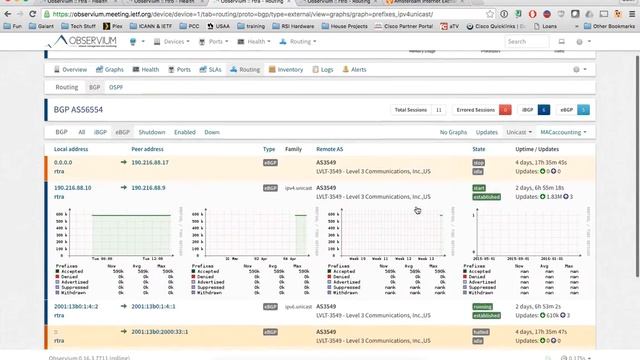Viewport: 640px width, 360px height.
Task: Click the iBGP session count badge
Action: (x=544, y=110)
